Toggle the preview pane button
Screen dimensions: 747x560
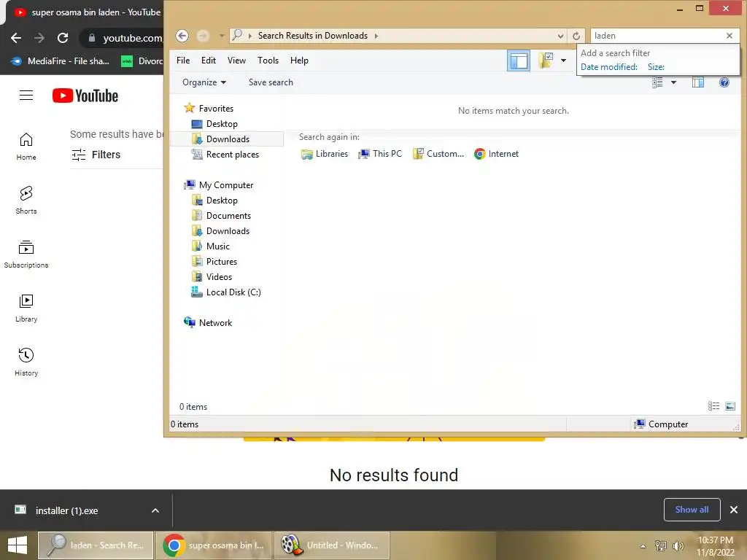(698, 82)
